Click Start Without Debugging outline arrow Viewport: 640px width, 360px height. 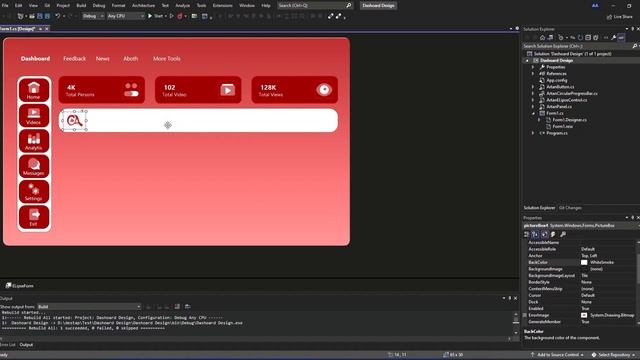pos(171,16)
